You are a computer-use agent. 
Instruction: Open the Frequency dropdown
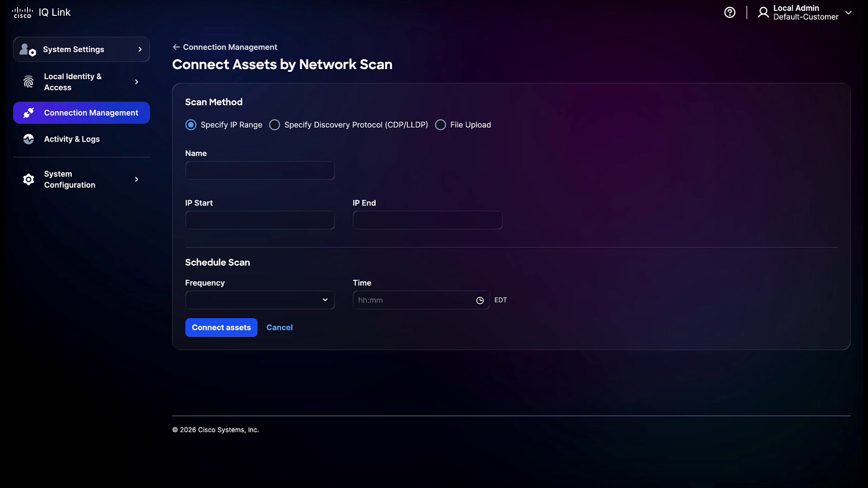click(x=260, y=300)
